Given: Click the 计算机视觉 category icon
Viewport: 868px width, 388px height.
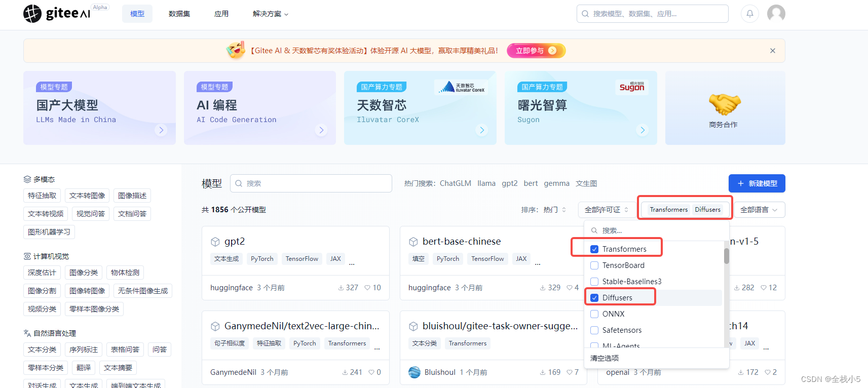Looking at the screenshot, I should (x=27, y=256).
